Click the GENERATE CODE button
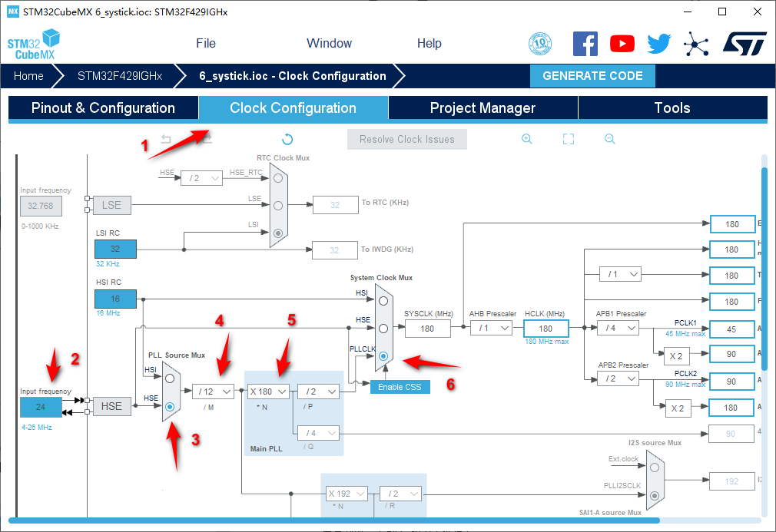This screenshot has width=776, height=532. pyautogui.click(x=592, y=76)
